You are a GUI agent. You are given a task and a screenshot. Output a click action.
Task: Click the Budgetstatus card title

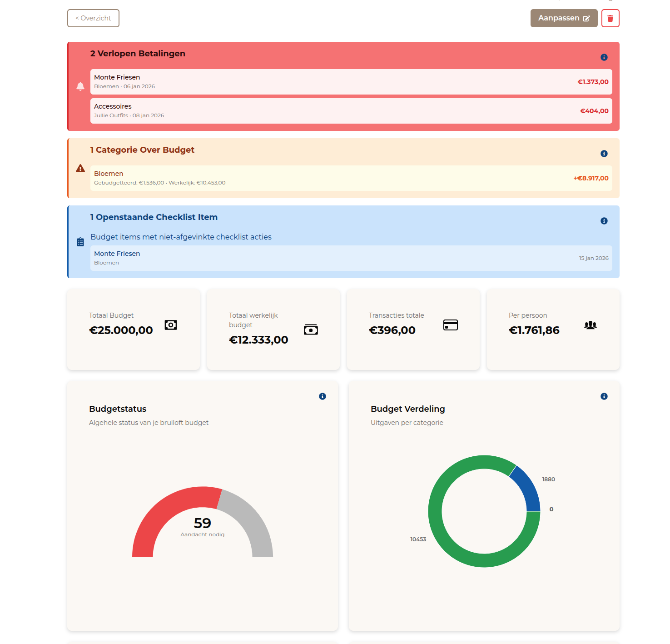tap(118, 409)
